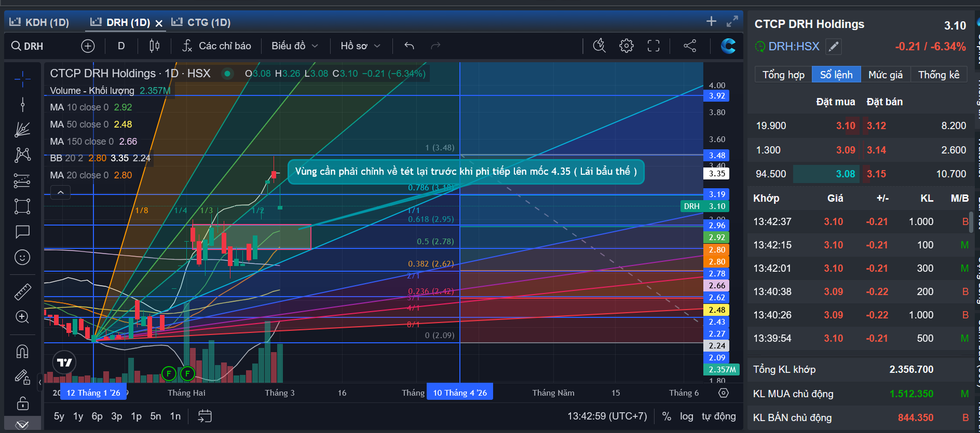Expand the chevron at the drawing toolbar bottom

22,425
